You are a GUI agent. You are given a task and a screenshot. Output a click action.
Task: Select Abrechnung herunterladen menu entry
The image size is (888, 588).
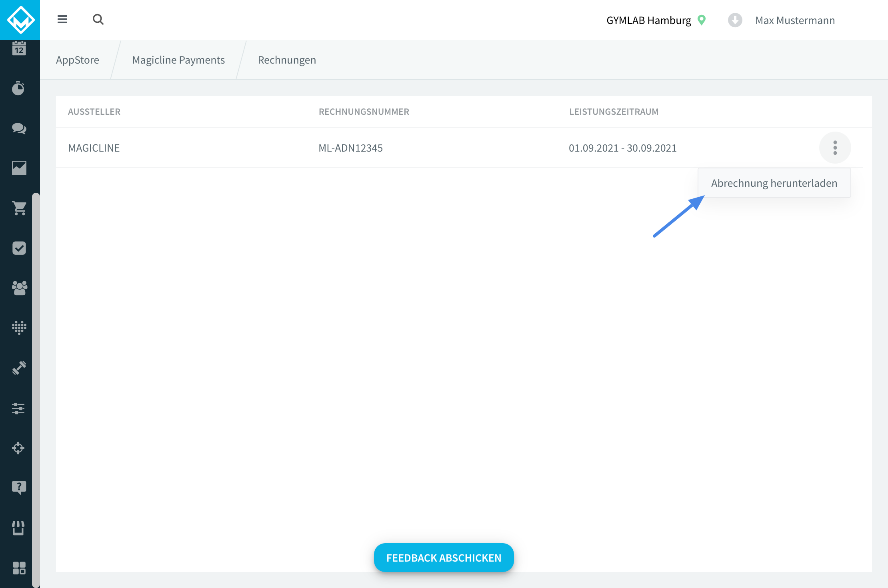pos(774,183)
